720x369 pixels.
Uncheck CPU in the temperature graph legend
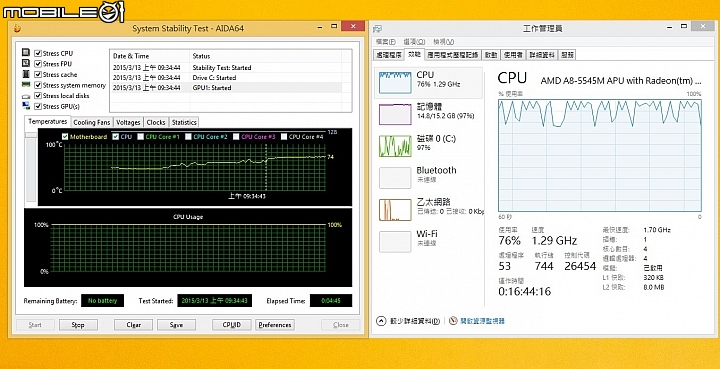coord(115,136)
